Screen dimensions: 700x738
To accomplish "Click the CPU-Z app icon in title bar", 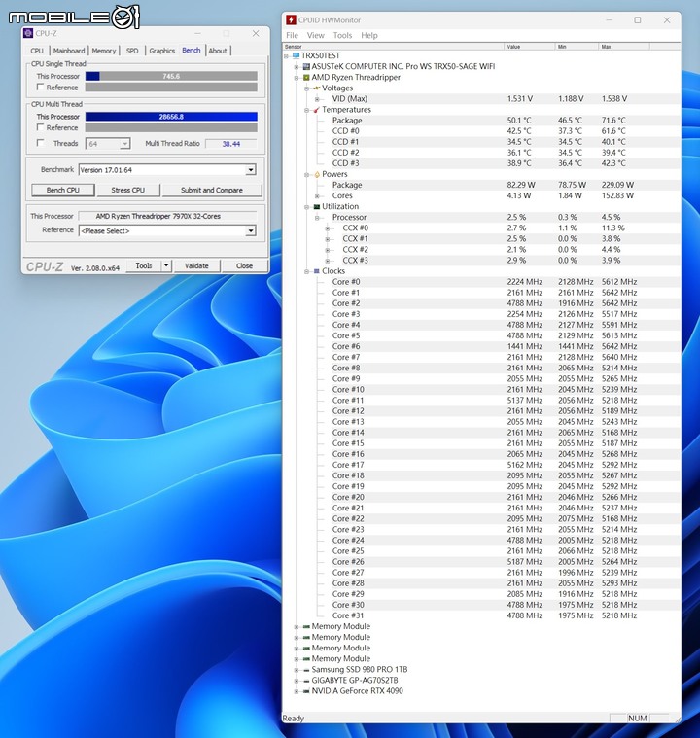I will (28, 33).
